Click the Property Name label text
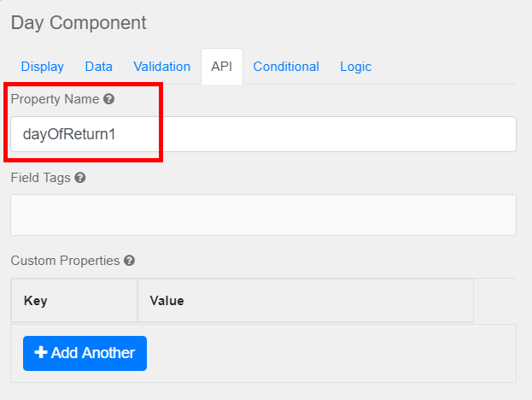The height and width of the screenshot is (400, 532). pos(55,99)
